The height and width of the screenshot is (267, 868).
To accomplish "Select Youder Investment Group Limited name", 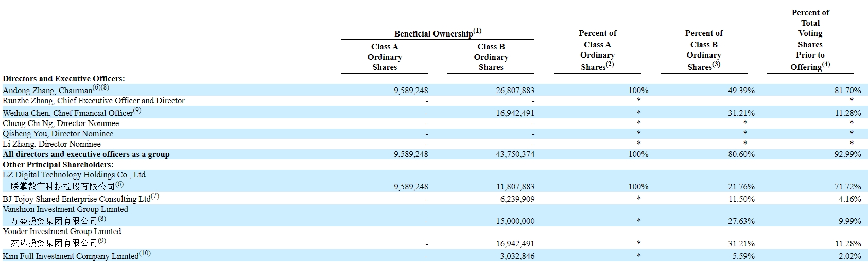I will pyautogui.click(x=62, y=232).
